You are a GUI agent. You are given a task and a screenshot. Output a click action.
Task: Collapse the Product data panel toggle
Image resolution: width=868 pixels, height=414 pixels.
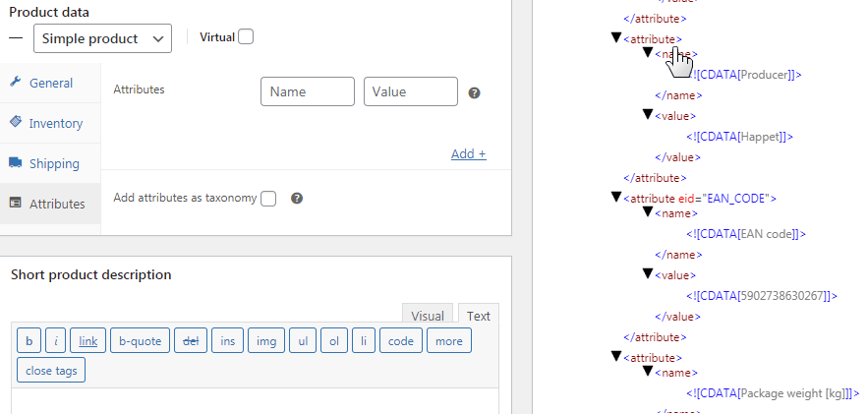(x=16, y=37)
